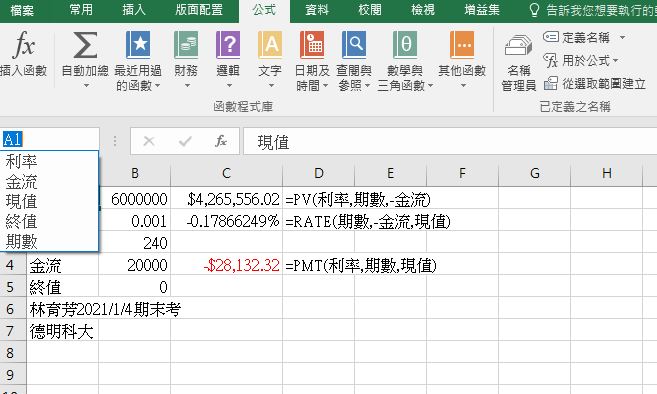
Task: Select column D header
Action: point(318,174)
